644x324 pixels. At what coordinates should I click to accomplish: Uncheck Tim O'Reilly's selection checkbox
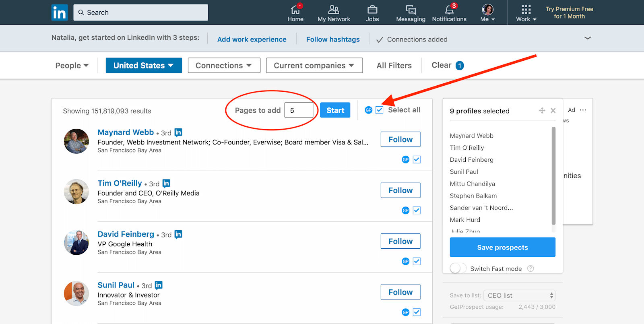coord(417,210)
